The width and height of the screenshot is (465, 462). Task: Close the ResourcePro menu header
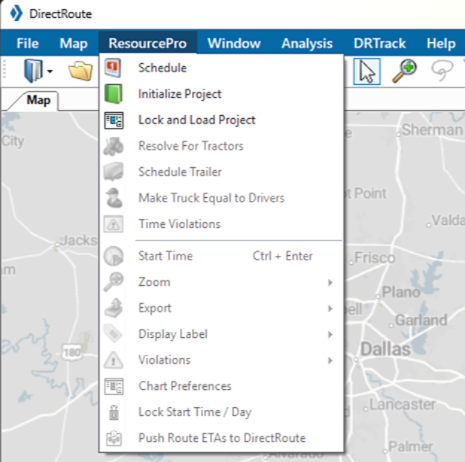148,43
